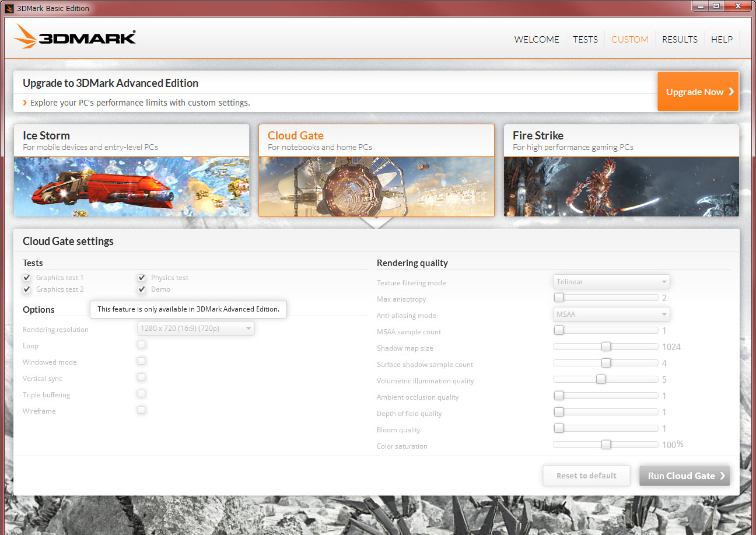Click the "Texture filtering mode" label

pyautogui.click(x=411, y=283)
